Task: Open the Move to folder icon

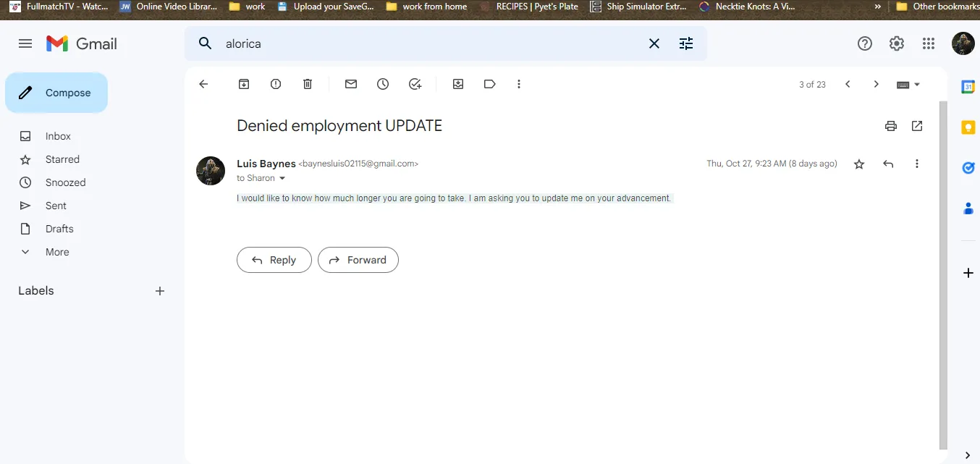Action: 458,84
